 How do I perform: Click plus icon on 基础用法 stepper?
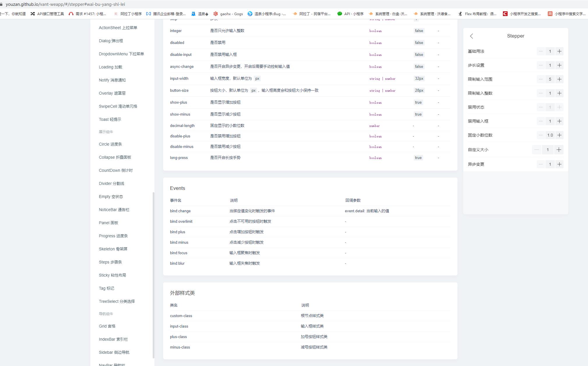point(559,51)
